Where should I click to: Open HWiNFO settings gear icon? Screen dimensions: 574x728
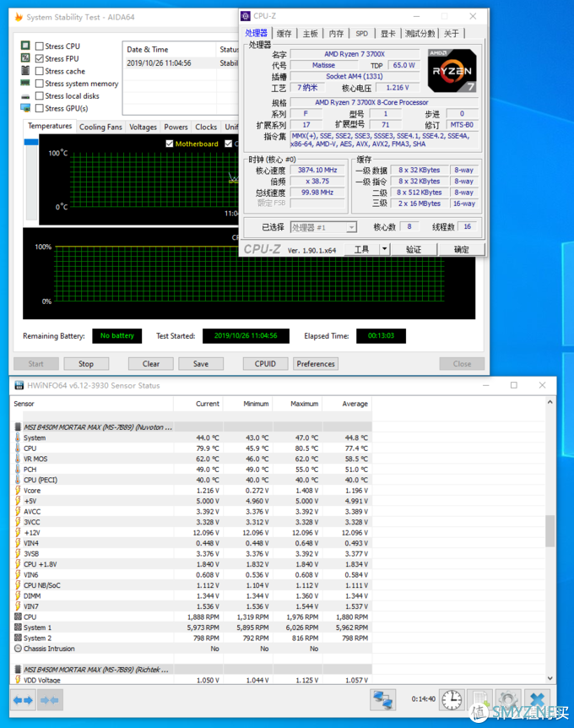click(x=507, y=699)
